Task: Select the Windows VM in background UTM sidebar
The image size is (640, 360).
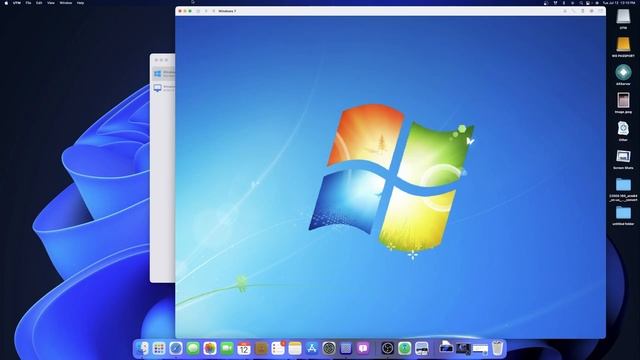Action: [x=163, y=74]
